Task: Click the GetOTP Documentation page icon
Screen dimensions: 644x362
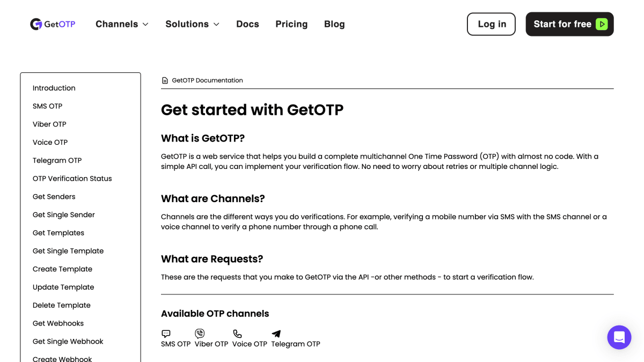Action: coord(165,80)
